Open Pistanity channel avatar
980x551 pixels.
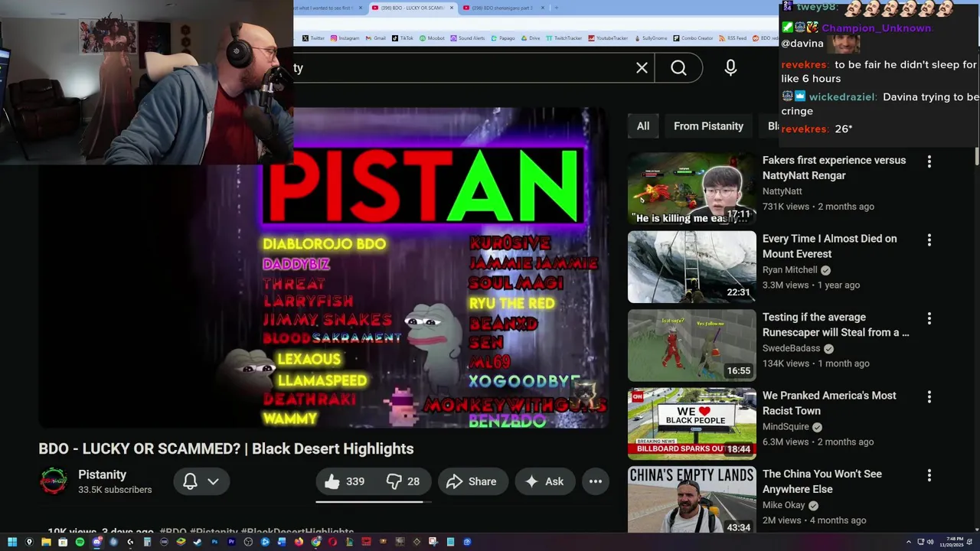click(x=54, y=481)
